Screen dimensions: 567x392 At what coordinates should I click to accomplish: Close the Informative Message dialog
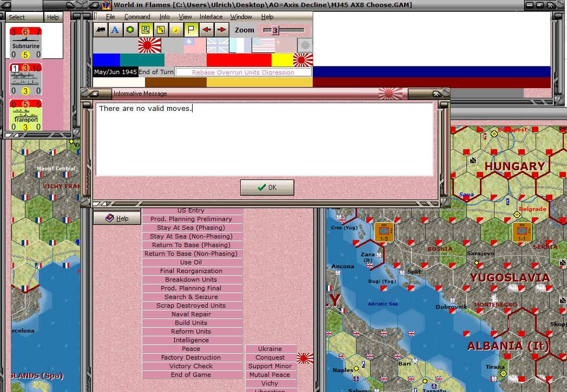[x=437, y=94]
